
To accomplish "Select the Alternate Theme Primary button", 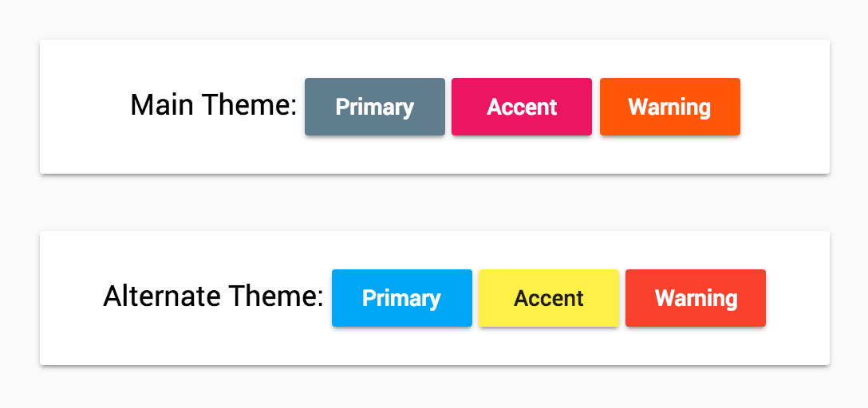I will [401, 298].
